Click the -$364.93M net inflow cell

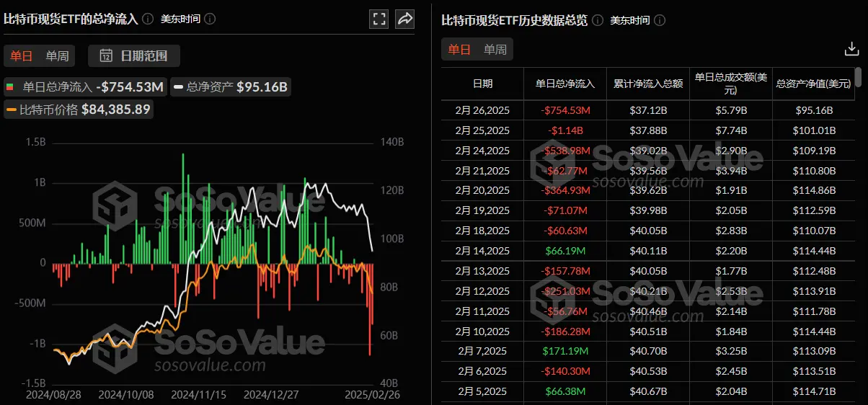[x=565, y=191]
